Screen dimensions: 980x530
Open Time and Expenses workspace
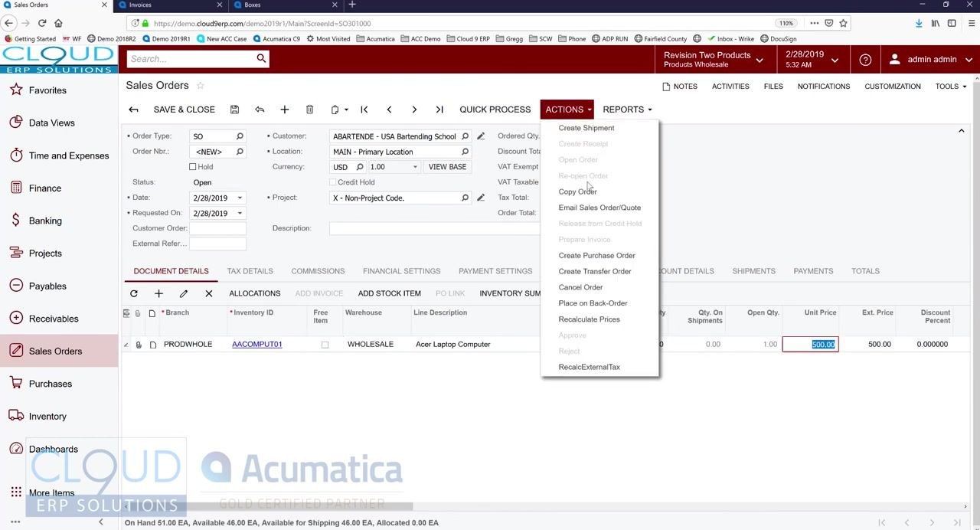tap(69, 155)
